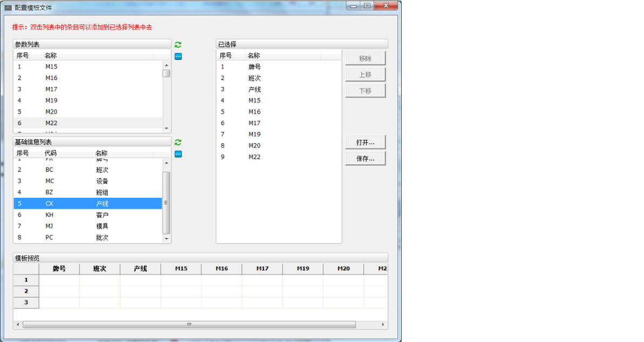This screenshot has width=644, height=342.
Task: Open a template file with 打开 button
Action: pos(365,143)
